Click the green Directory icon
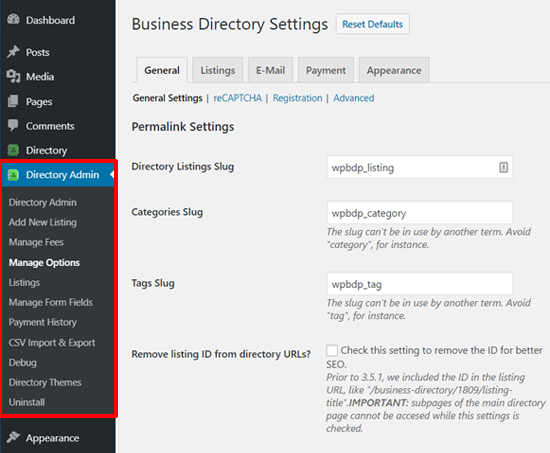Image resolution: width=550 pixels, height=453 pixels. point(13,150)
